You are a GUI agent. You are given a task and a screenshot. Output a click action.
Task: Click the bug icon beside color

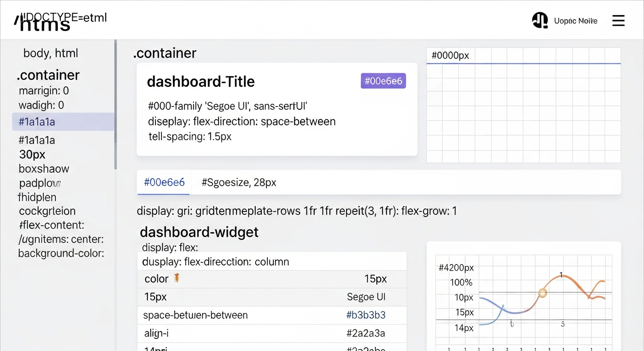(x=177, y=278)
